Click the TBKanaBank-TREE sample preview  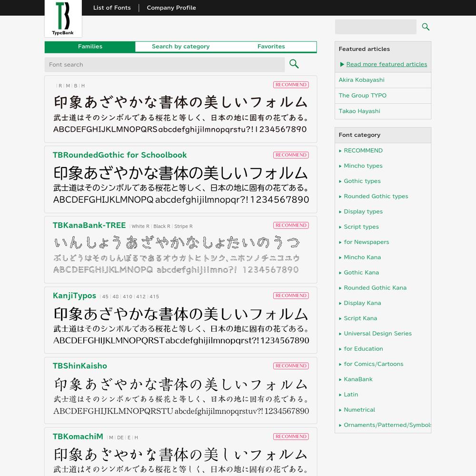tap(177, 255)
